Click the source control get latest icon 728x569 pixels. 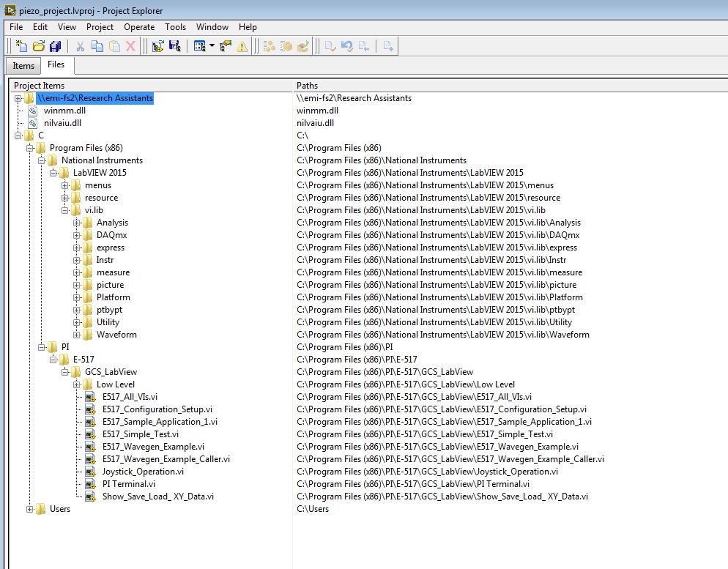point(363,46)
